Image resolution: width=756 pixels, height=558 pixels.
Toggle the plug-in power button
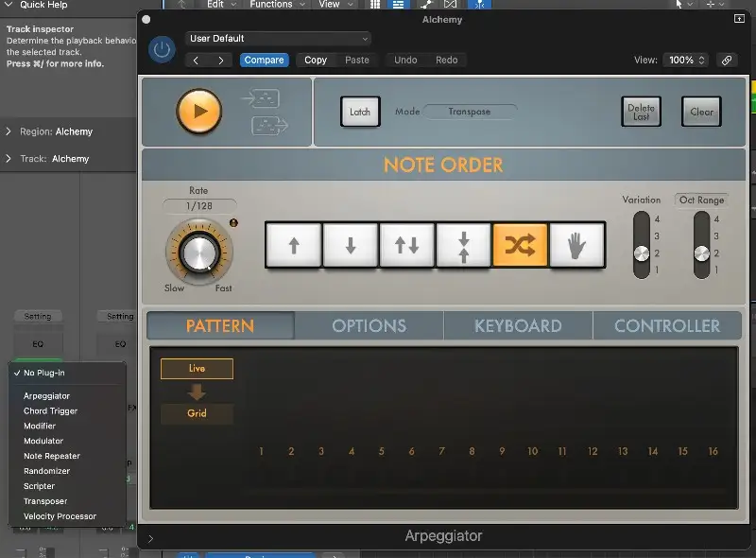[x=162, y=50]
